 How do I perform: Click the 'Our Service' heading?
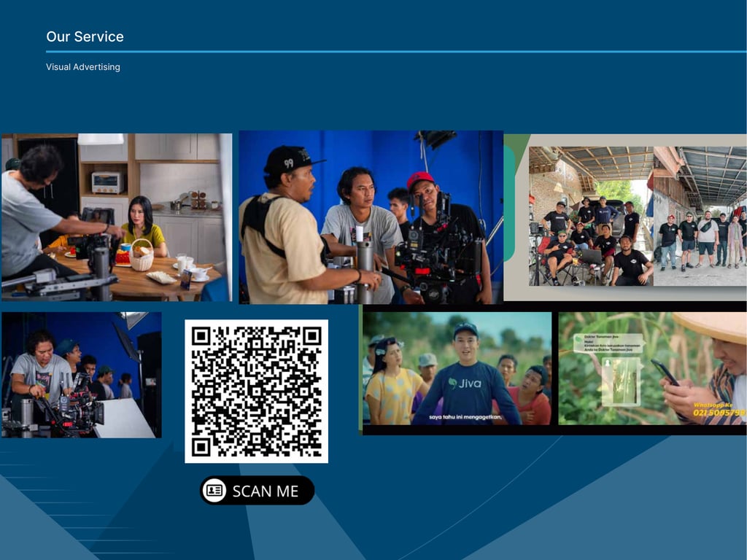[x=85, y=36]
